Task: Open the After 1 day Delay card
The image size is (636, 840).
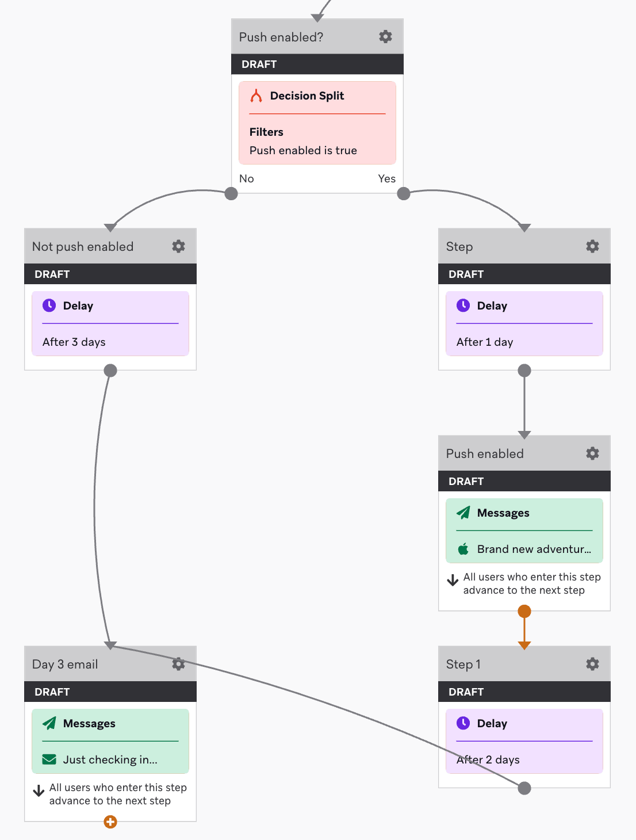Action: pyautogui.click(x=524, y=323)
